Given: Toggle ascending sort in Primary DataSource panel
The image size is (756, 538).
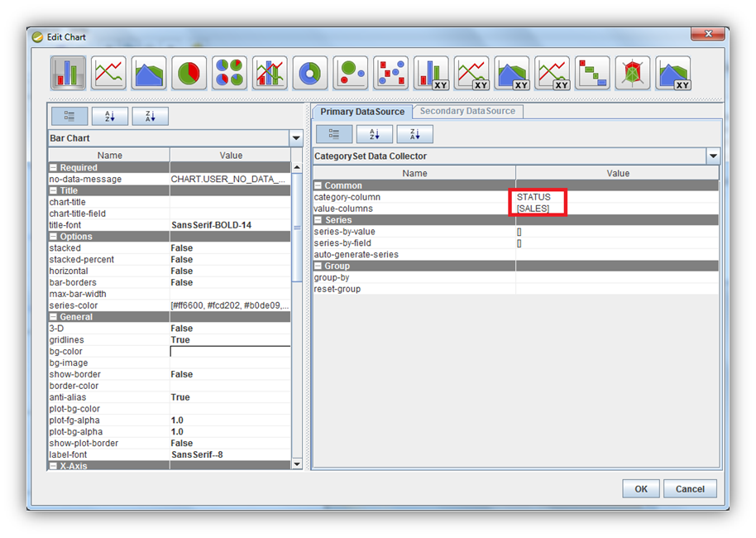Looking at the screenshot, I should point(374,134).
